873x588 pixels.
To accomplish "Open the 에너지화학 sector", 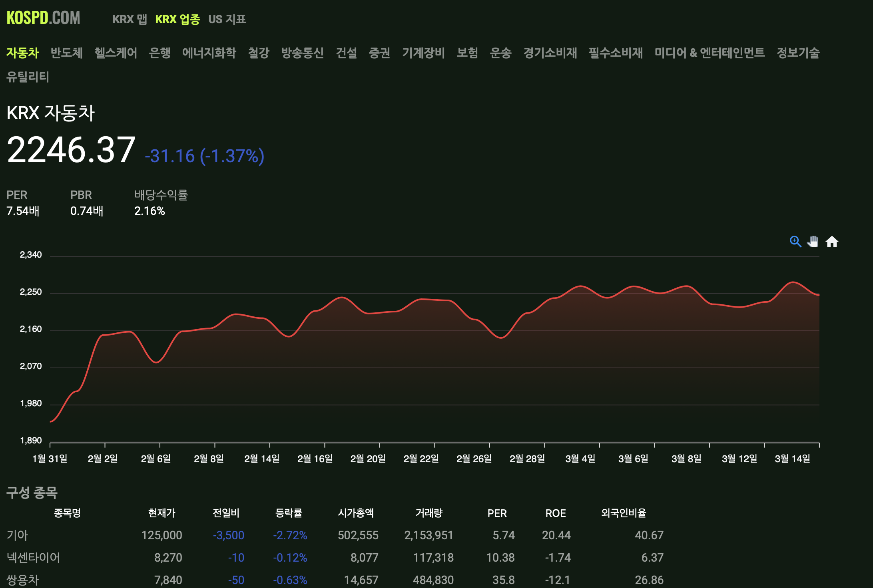I will [209, 53].
